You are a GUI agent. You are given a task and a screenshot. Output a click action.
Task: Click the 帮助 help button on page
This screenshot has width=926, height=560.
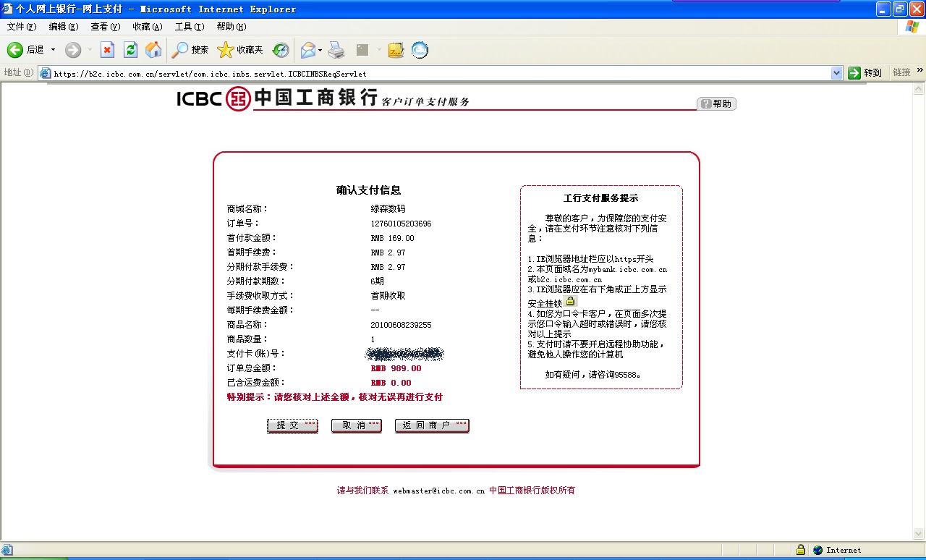pyautogui.click(x=716, y=103)
